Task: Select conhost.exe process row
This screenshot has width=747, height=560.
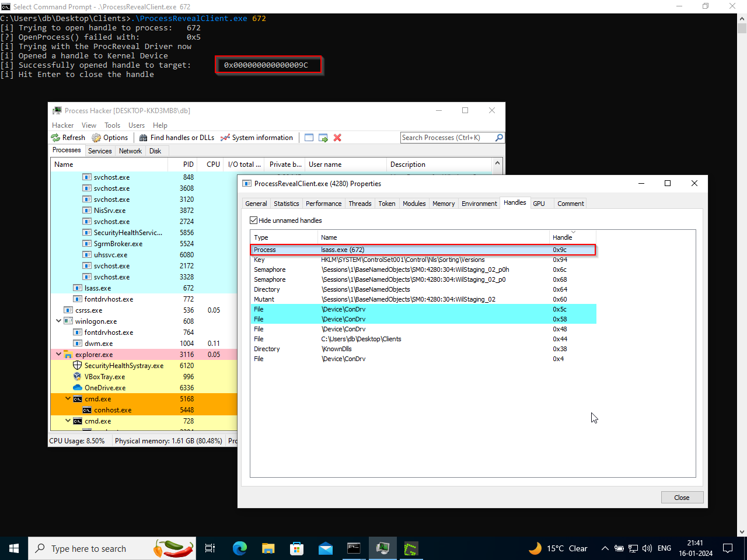Action: click(144, 410)
